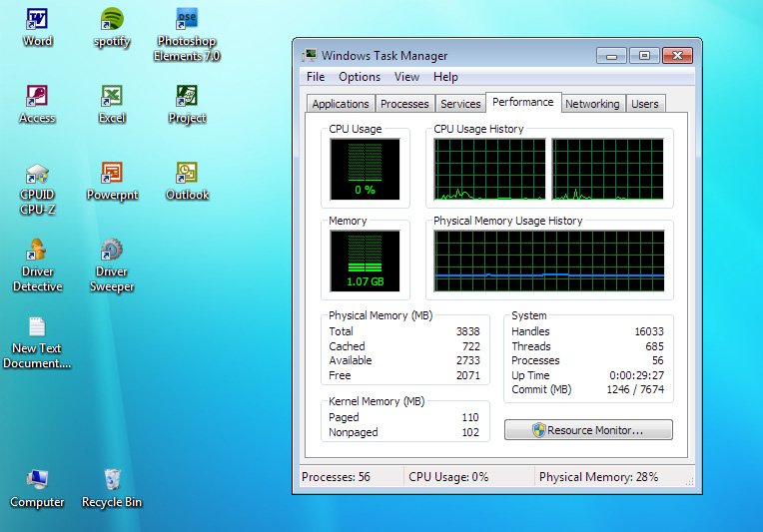The height and width of the screenshot is (532, 763).
Task: Select the Performance tab
Action: 523,102
